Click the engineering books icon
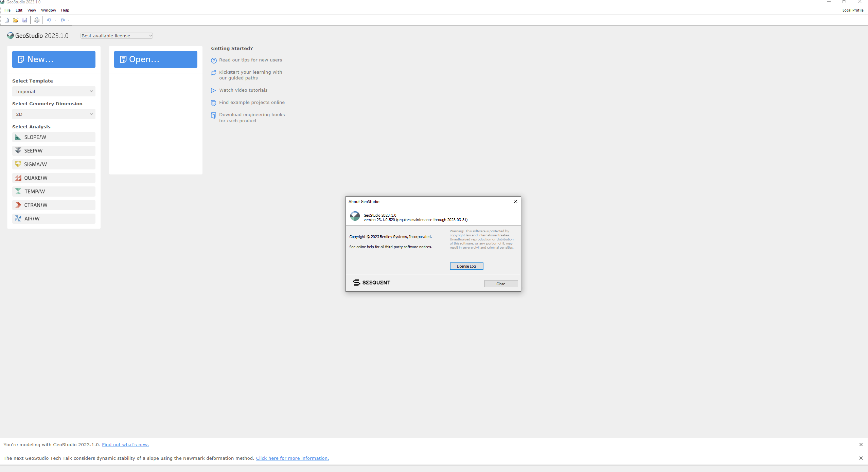The height and width of the screenshot is (472, 868). 213,115
